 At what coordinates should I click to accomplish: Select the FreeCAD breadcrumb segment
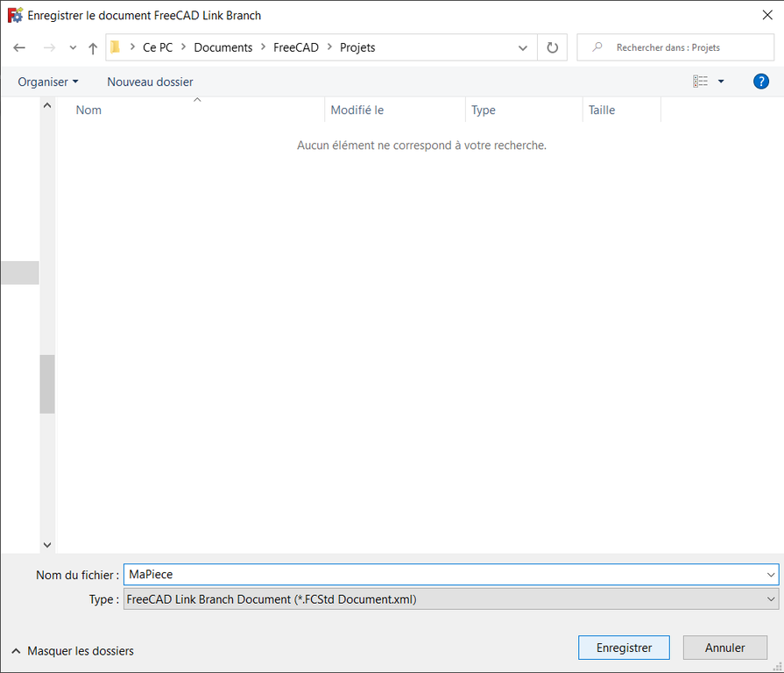click(x=296, y=47)
